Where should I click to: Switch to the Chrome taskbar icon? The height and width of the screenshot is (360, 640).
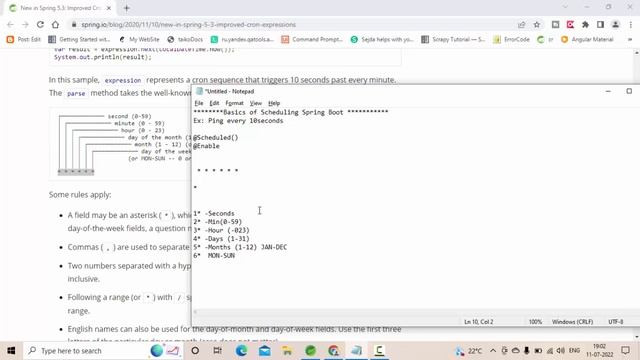[333, 351]
